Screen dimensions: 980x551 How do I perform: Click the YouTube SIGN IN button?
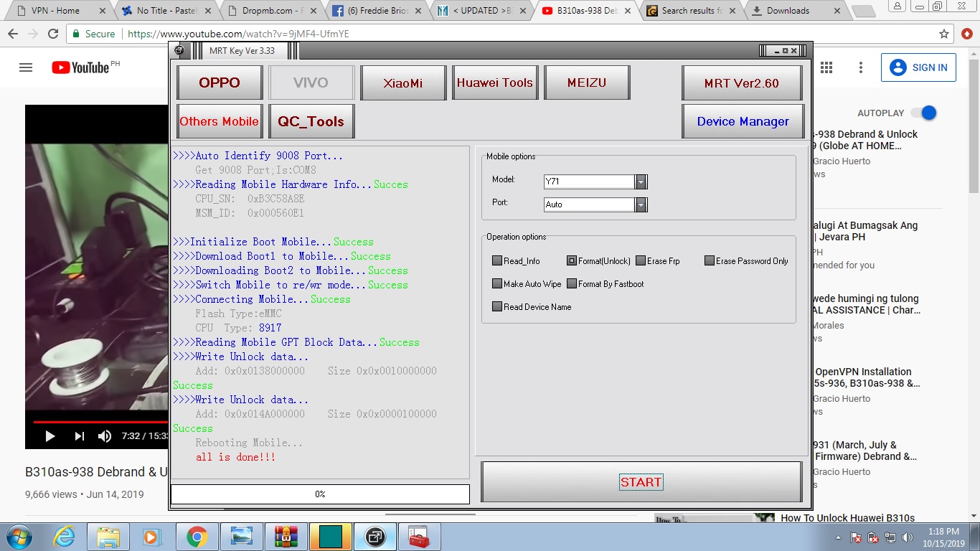tap(918, 67)
